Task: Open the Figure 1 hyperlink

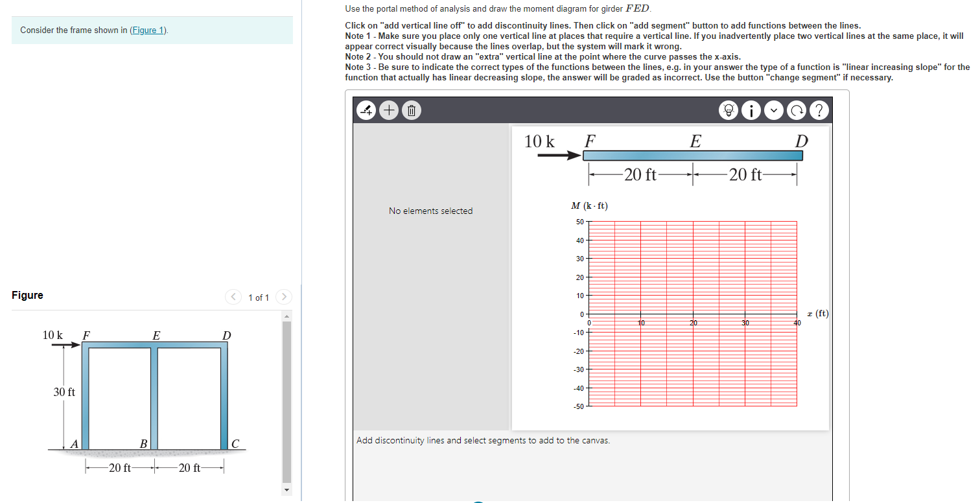Action: [148, 30]
